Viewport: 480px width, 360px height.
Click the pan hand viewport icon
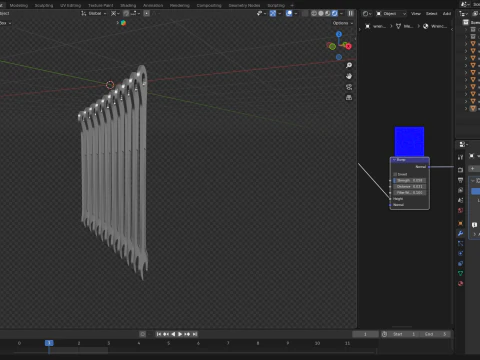[x=349, y=76]
